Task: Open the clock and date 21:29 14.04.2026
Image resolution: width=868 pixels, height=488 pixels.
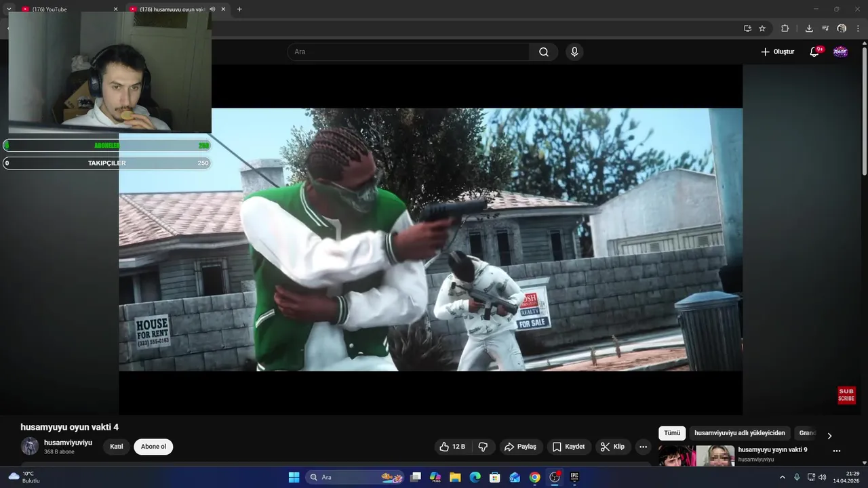Action: pyautogui.click(x=846, y=477)
